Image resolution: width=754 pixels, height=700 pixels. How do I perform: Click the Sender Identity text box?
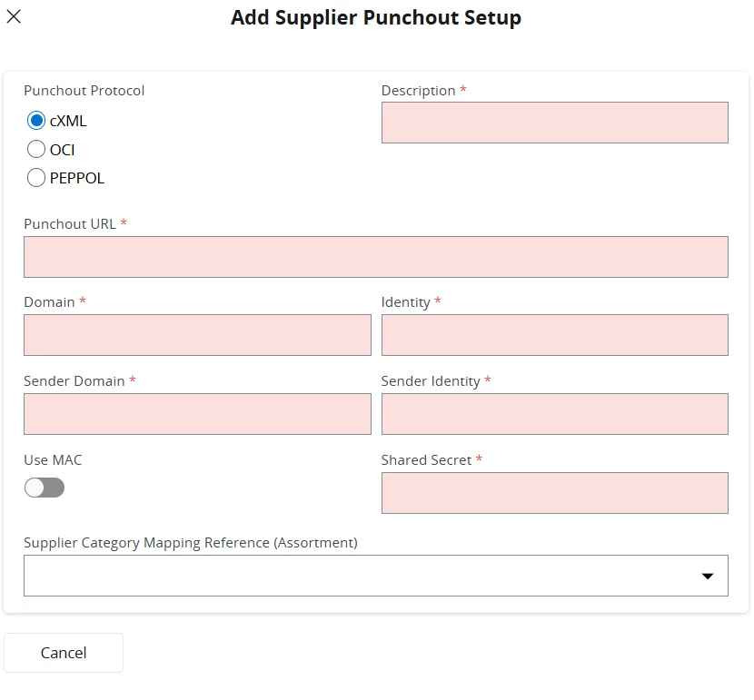point(555,414)
